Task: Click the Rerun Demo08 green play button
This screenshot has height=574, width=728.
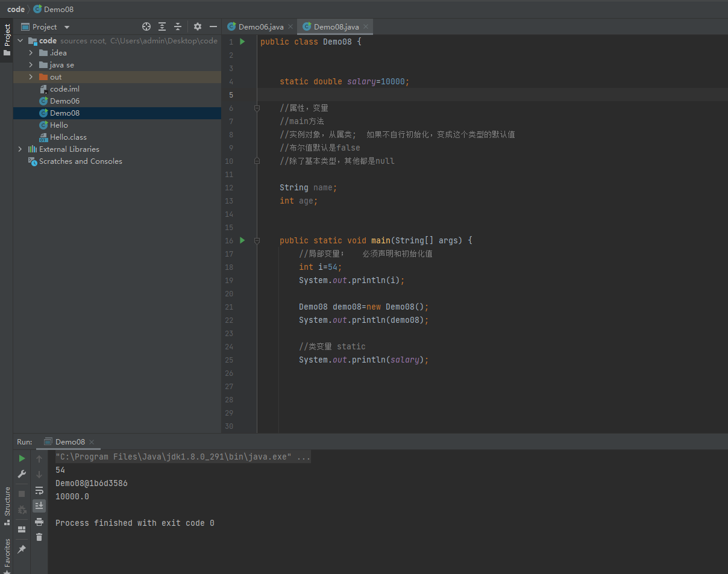Action: click(22, 458)
